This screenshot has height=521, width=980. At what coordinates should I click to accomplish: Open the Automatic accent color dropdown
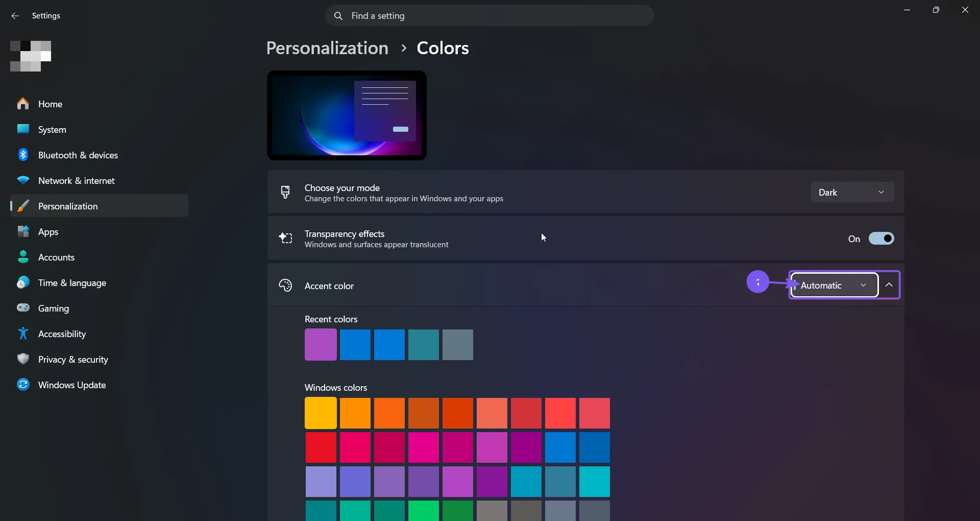[x=835, y=285]
